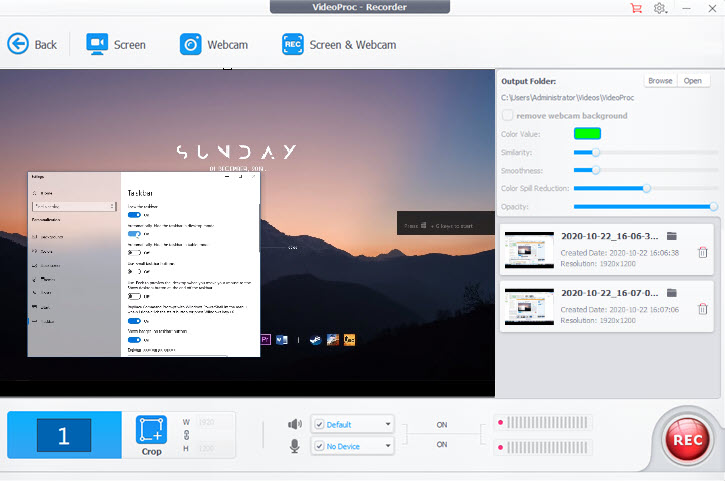Click text Created Date: 2020-10-22 16:07:06
Image resolution: width=725 pixels, height=481 pixels.
(x=620, y=309)
